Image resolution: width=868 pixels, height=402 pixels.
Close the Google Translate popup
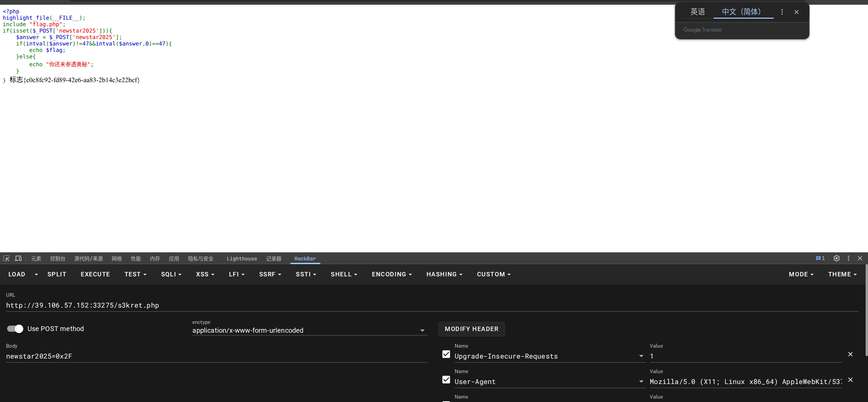click(796, 12)
